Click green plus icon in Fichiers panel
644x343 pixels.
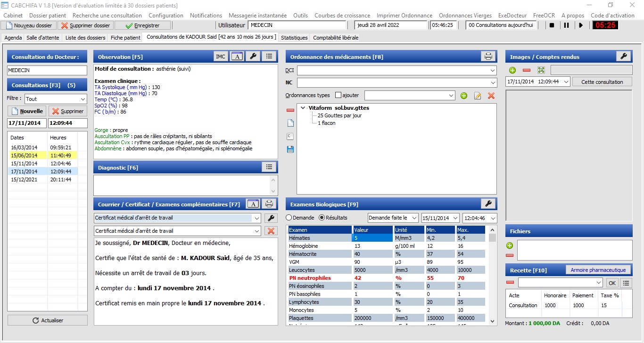click(x=510, y=245)
